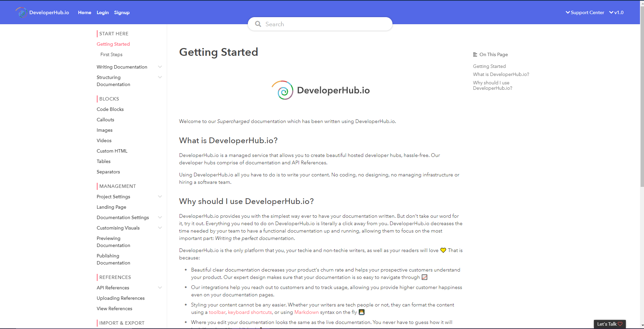The image size is (644, 329).
Task: Jump to Getting Started in On This Page
Action: click(489, 66)
